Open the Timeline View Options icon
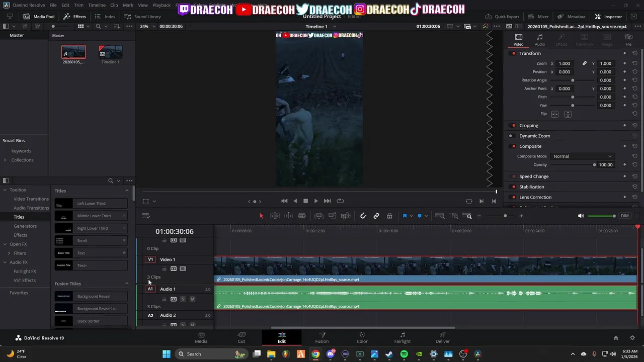This screenshot has height=362, width=644. (146, 216)
